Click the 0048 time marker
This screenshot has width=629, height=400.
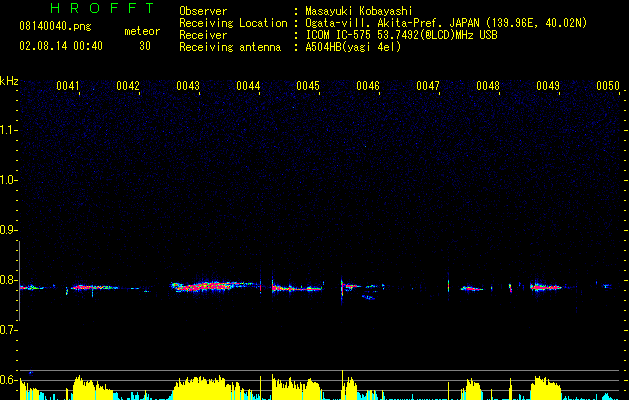(x=488, y=86)
